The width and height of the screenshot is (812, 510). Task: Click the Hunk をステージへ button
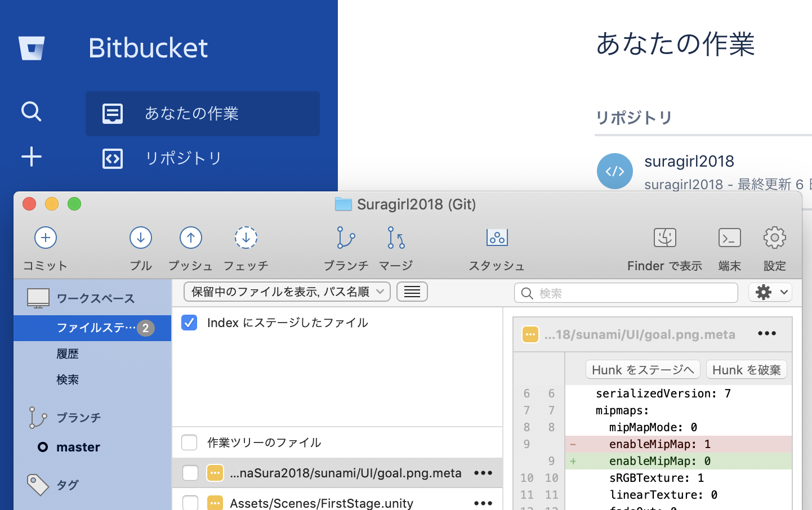click(x=643, y=369)
